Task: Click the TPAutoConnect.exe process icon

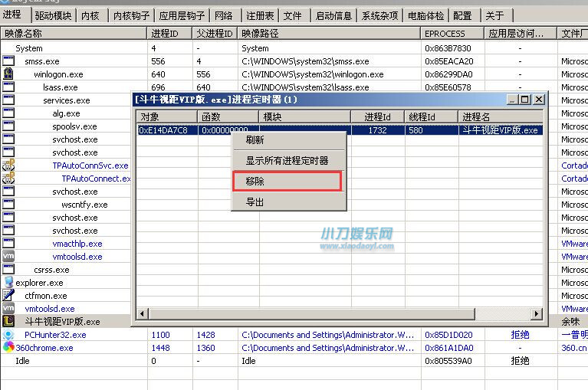Action: click(8, 178)
